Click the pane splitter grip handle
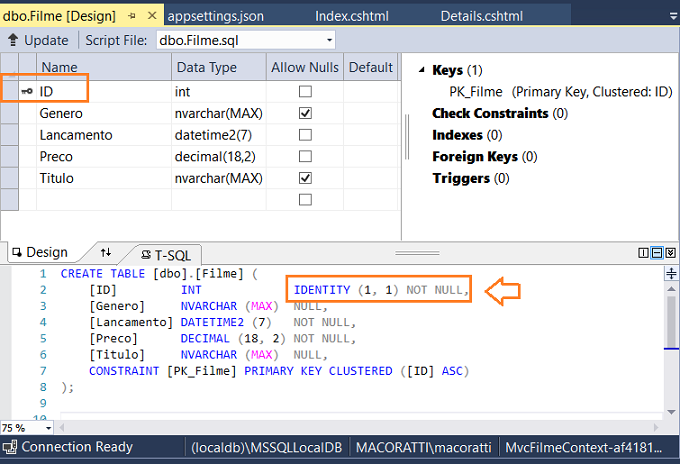The width and height of the screenshot is (680, 464). [x=417, y=253]
